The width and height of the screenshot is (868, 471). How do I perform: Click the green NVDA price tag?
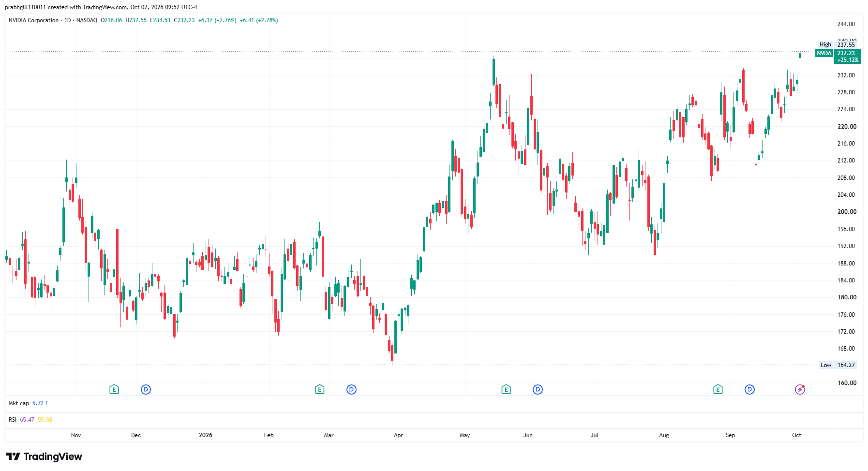click(x=824, y=53)
